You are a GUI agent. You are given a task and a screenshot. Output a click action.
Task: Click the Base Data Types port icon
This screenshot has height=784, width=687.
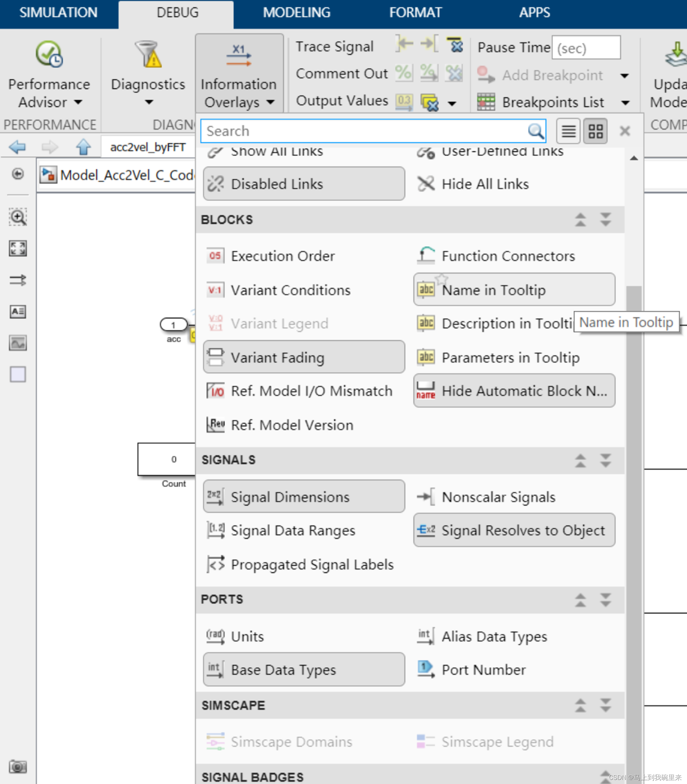click(x=216, y=668)
